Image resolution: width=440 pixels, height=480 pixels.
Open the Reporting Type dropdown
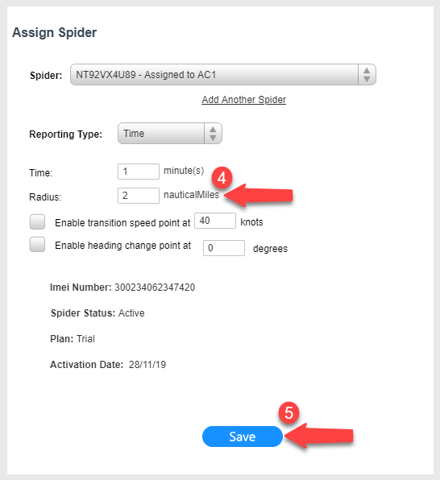170,133
